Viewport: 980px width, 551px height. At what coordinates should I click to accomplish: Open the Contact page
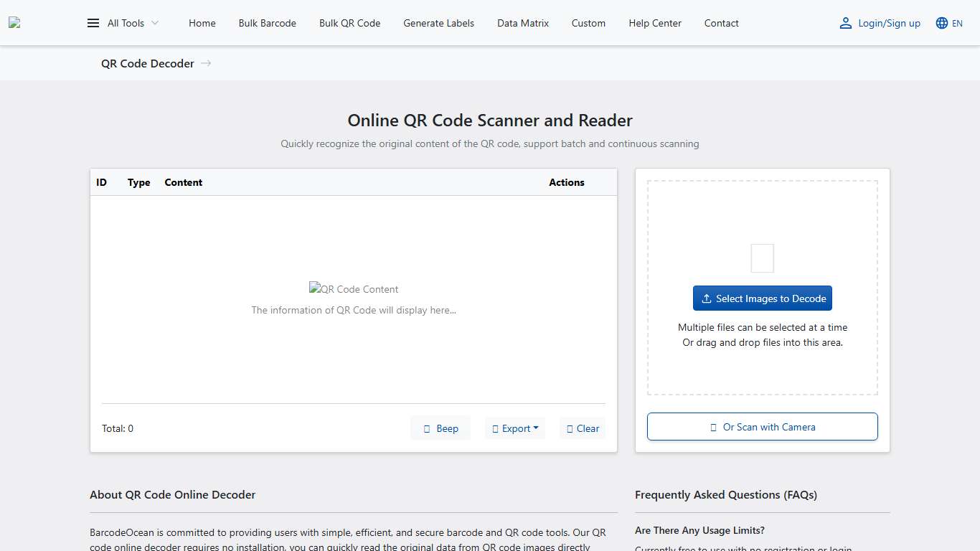pos(721,22)
